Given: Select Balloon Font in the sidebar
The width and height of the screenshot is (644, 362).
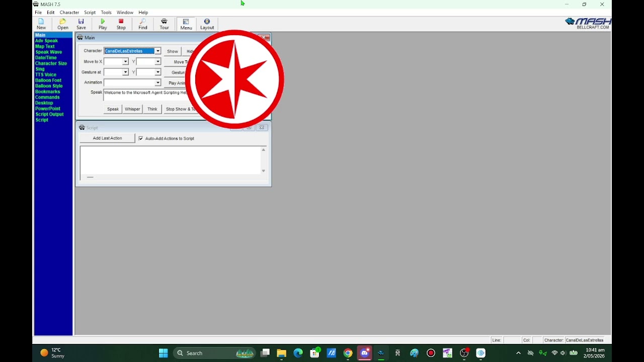Looking at the screenshot, I should pyautogui.click(x=48, y=80).
